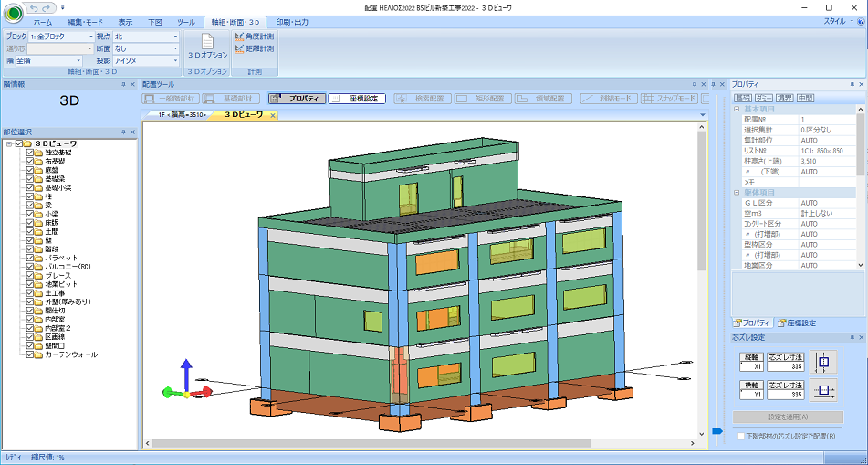Toggle the root 3Dビューワ tree checkbox
Image resolution: width=868 pixels, height=465 pixels.
pyautogui.click(x=19, y=143)
